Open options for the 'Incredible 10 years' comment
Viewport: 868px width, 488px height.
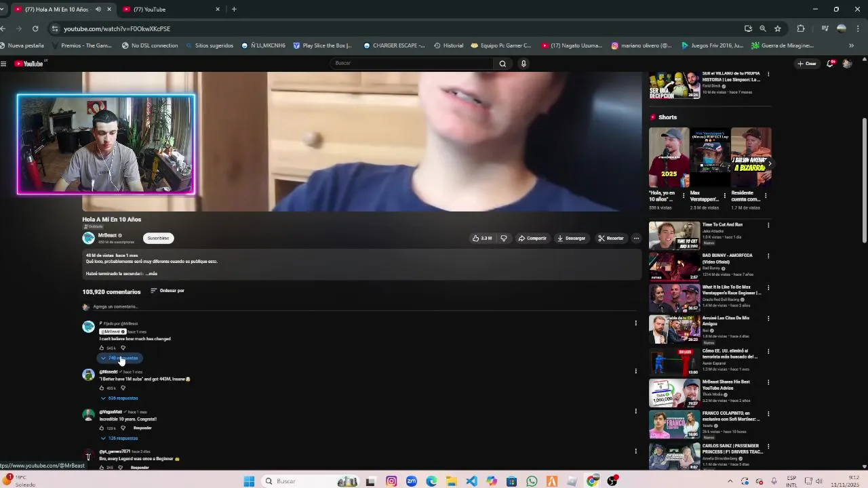click(635, 411)
